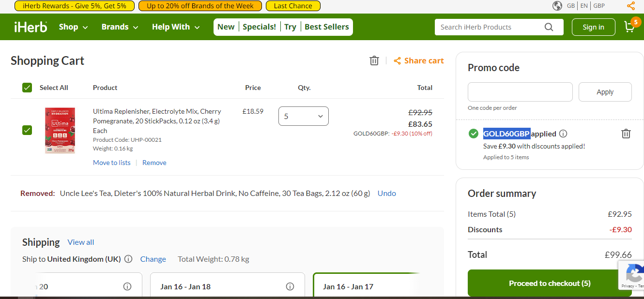Click the Total Weight: 0.78 kg text
Viewport: 644px width, 299px height.
(x=214, y=259)
